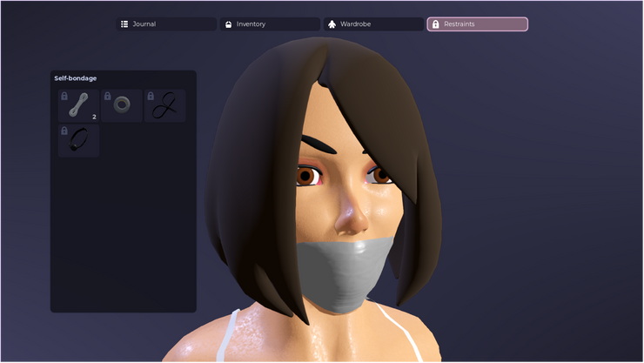The height and width of the screenshot is (363, 644).
Task: Click the list icon on the Journal tab
Action: 124,24
